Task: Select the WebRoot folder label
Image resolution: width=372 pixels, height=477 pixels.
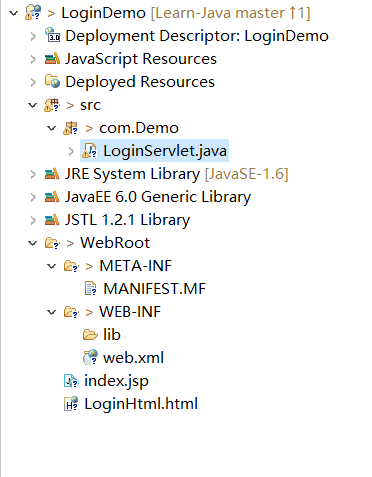Action: [x=115, y=243]
